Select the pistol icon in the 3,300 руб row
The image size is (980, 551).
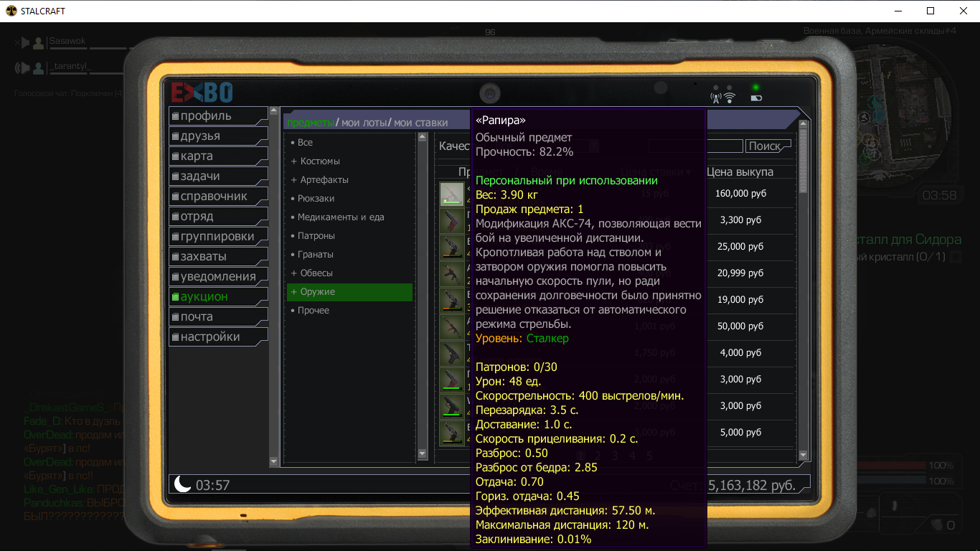(x=452, y=221)
